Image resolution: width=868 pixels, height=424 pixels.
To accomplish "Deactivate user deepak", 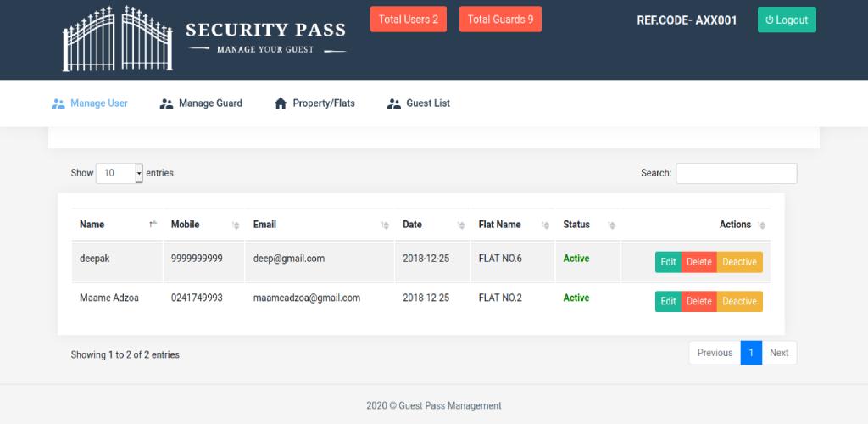I will click(739, 262).
